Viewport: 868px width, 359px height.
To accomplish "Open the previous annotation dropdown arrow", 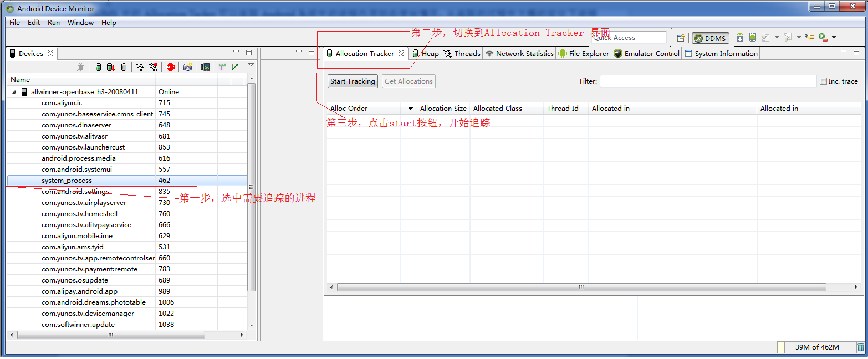I will coord(799,38).
